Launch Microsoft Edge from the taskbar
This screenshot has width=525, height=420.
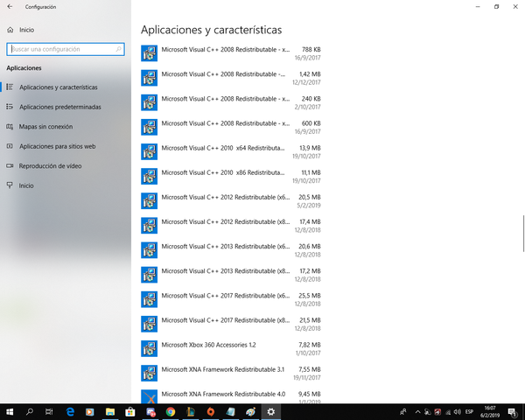coord(70,411)
